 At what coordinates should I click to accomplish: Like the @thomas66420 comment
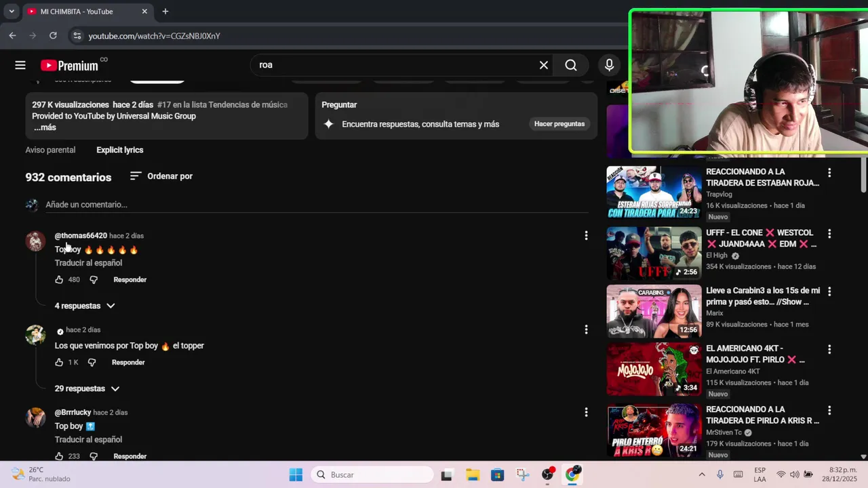click(59, 279)
